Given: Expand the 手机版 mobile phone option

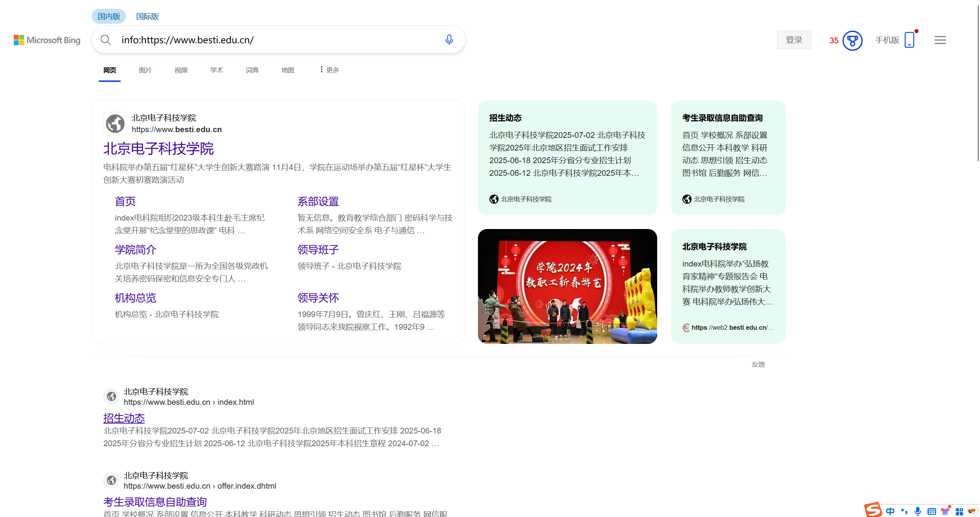Looking at the screenshot, I should click(x=896, y=40).
